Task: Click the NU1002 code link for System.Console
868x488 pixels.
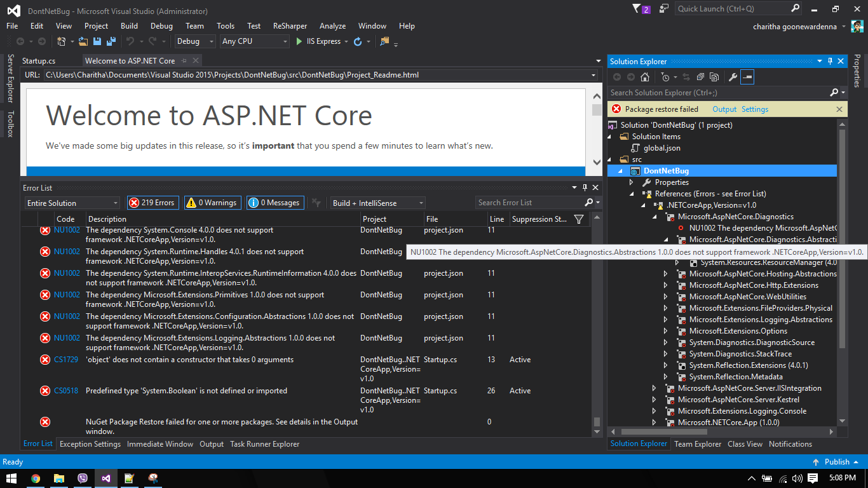Action: 67,230
